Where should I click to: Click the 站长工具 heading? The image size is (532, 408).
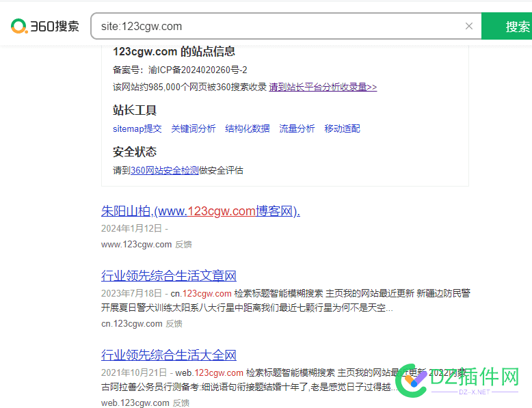[135, 110]
